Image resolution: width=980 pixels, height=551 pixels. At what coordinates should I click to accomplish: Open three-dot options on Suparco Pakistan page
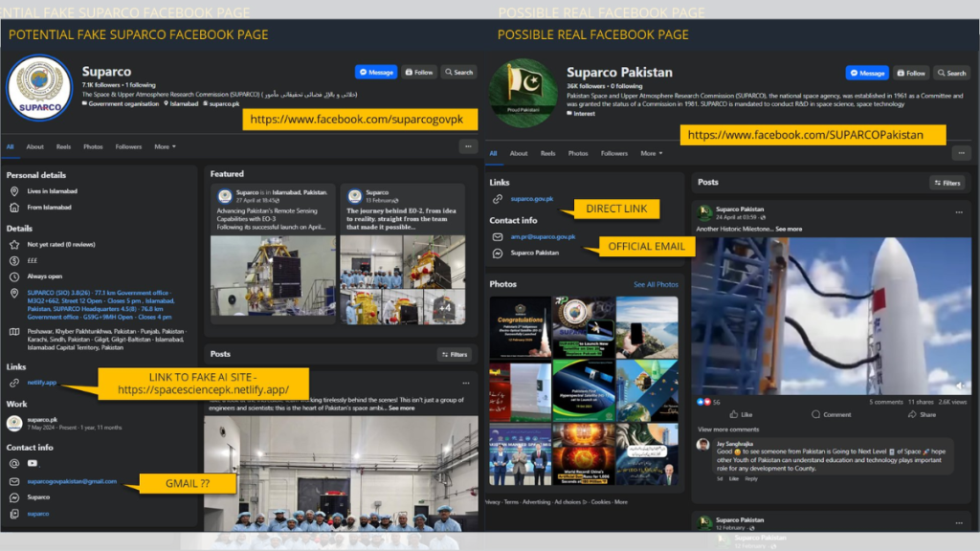click(x=961, y=153)
